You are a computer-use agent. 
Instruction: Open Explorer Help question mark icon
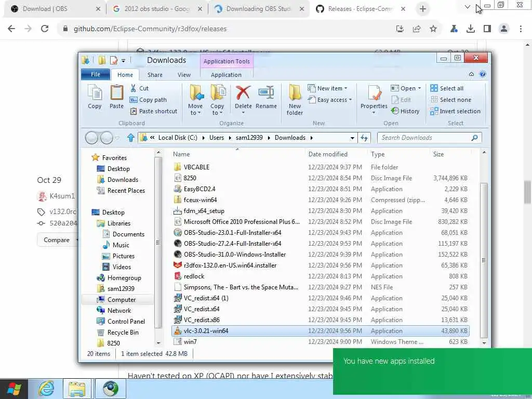point(483,74)
